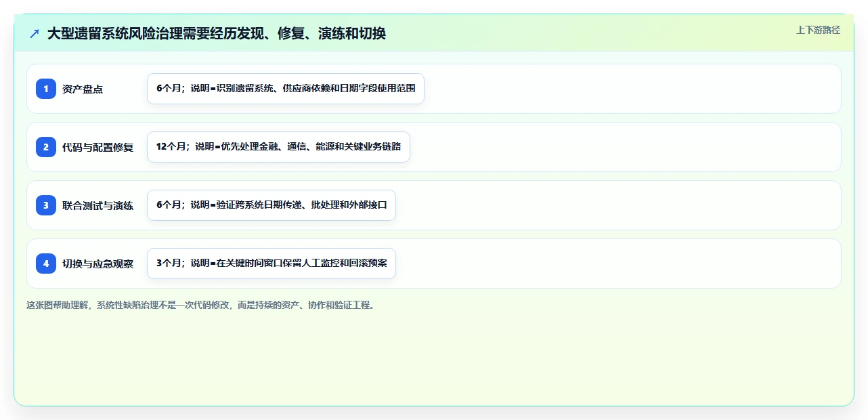The height and width of the screenshot is (420, 868).
Task: Open the 12个月 优先处理金融 description box
Action: tap(278, 147)
